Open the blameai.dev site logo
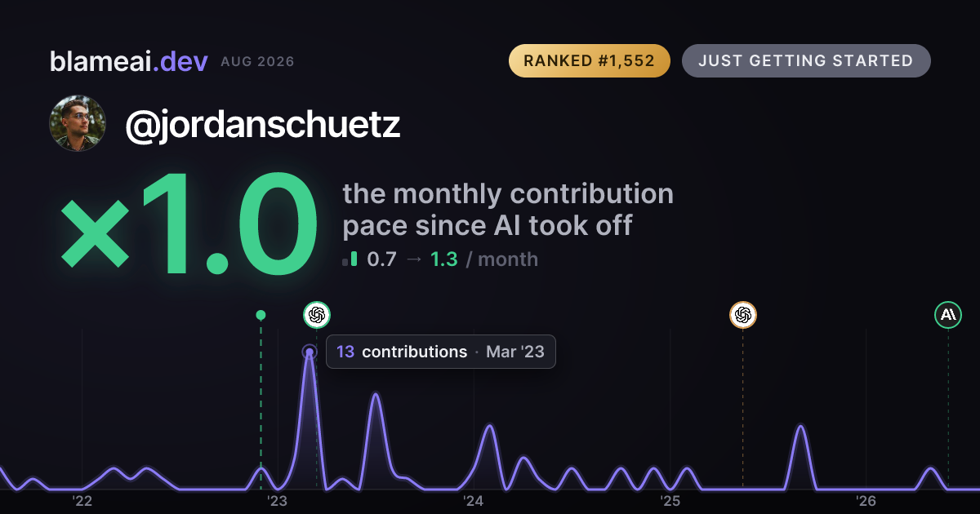 (128, 61)
